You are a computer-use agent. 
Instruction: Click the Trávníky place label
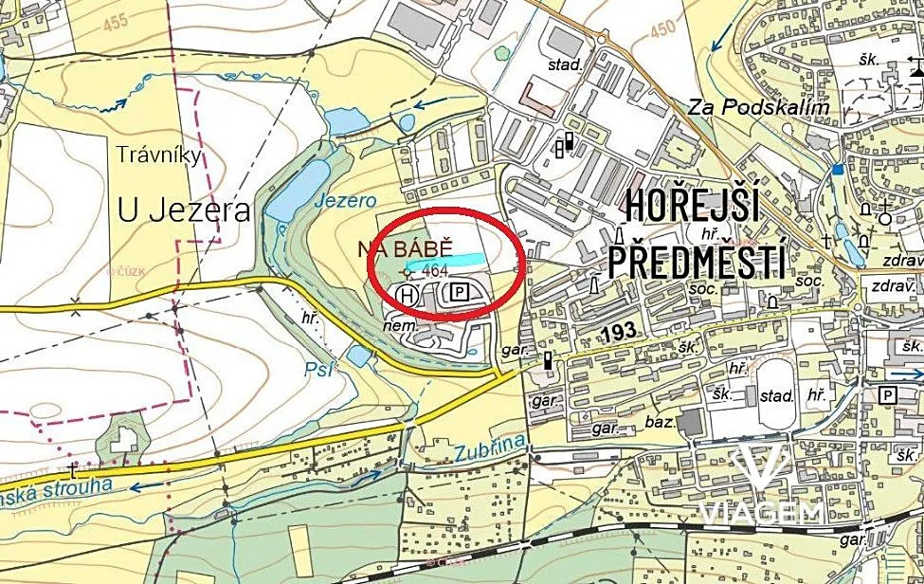(x=160, y=155)
